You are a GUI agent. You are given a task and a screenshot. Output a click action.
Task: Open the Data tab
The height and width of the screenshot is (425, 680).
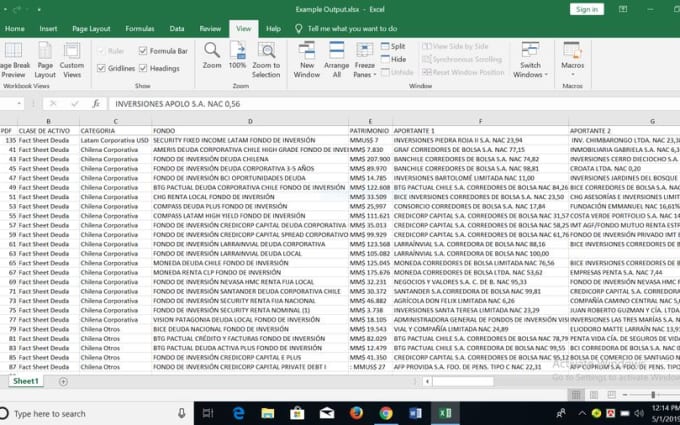pyautogui.click(x=177, y=29)
